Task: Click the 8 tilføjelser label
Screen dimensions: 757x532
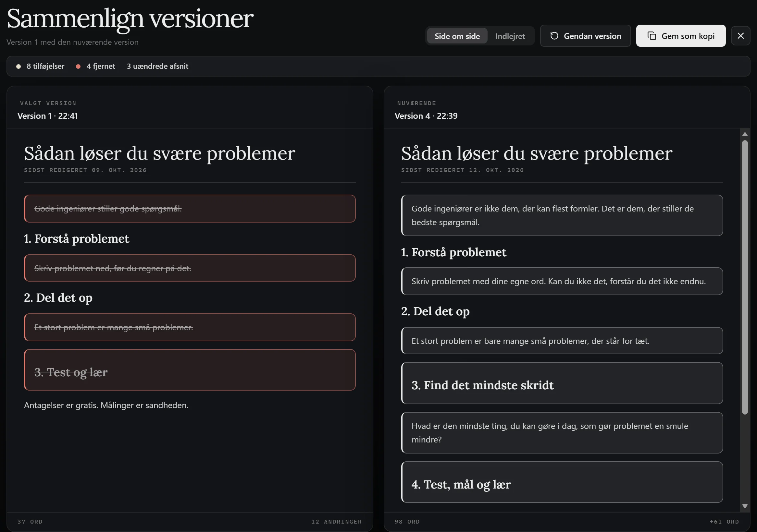Action: click(x=45, y=66)
